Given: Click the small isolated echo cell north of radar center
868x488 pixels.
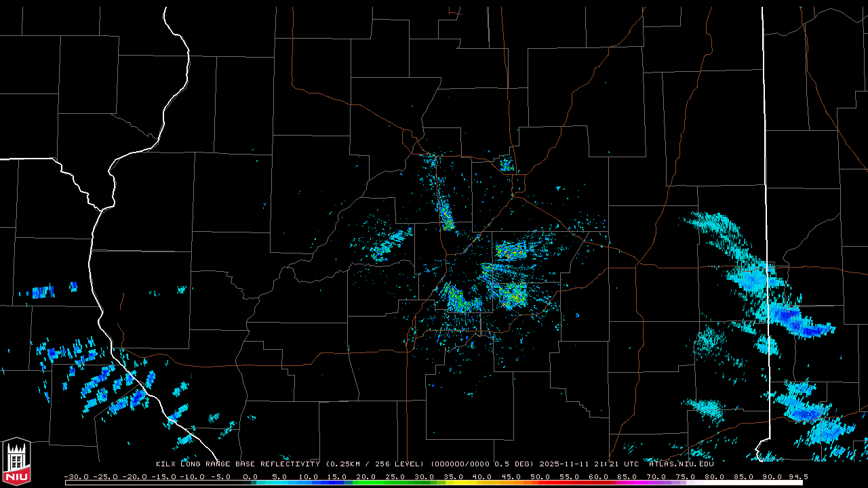Looking at the screenshot, I should (505, 163).
